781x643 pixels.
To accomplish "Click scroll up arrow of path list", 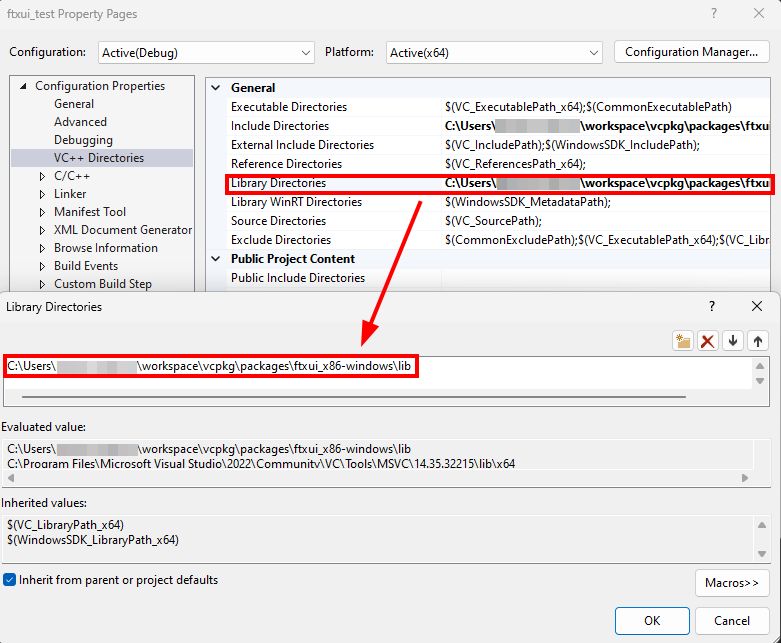I will pos(760,366).
